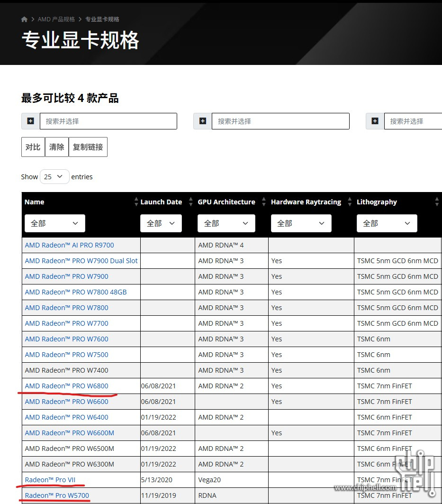Click the Hardware Raytracing header text
Screen dimensions: 442x504
306,202
